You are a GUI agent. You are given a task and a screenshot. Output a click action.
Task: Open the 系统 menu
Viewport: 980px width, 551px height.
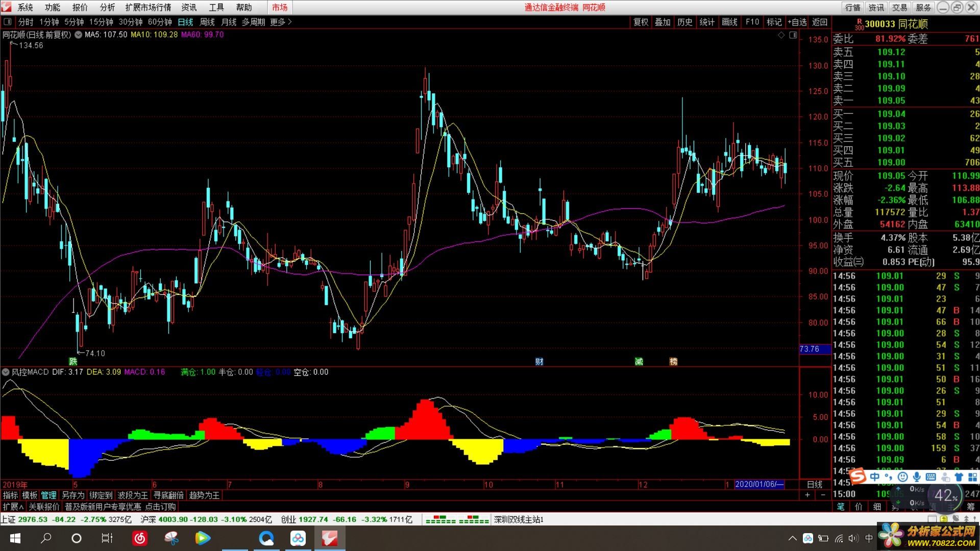25,7
